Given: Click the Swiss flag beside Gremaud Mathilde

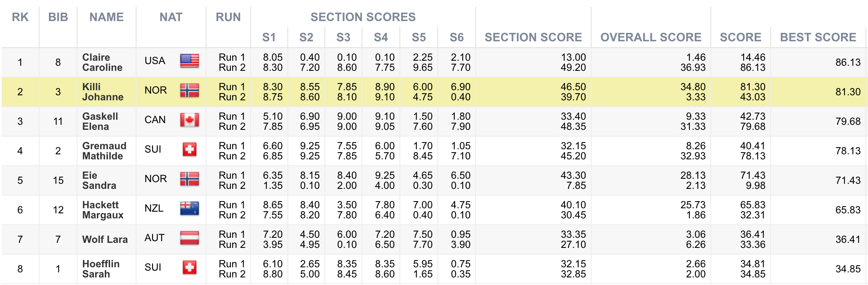Looking at the screenshot, I should 189,150.
